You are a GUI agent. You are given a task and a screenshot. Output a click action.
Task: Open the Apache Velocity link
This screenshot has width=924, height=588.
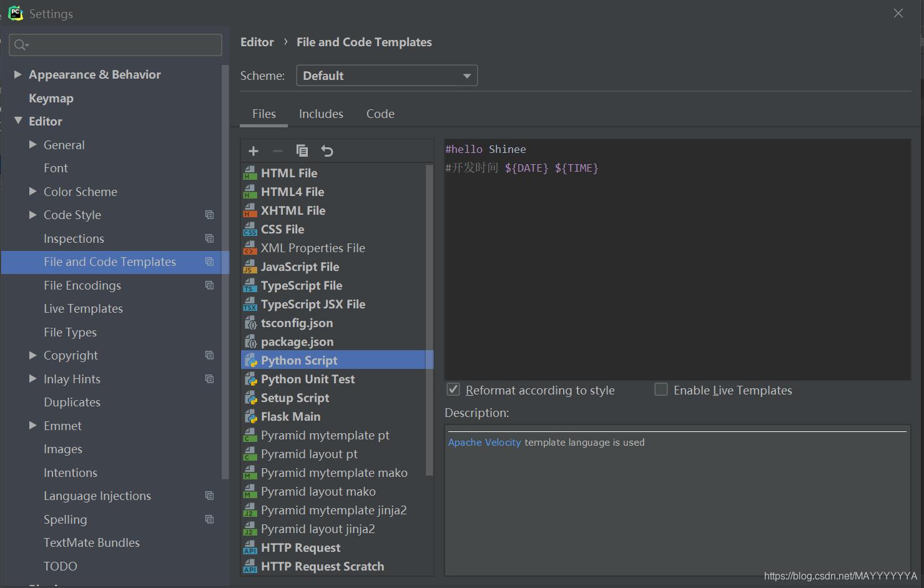pos(484,442)
